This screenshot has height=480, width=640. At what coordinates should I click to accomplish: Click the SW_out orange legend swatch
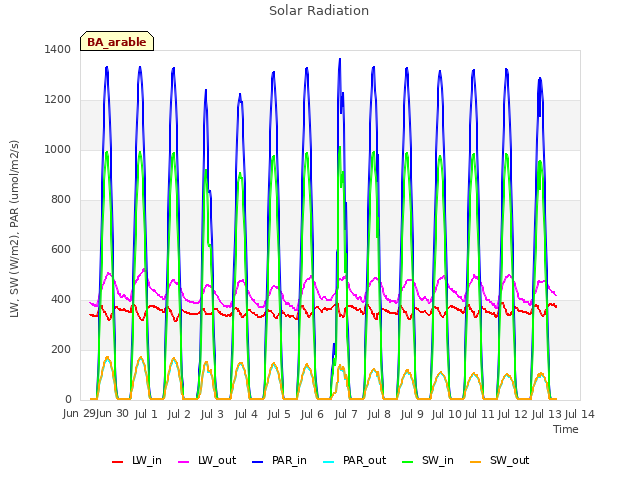click(x=476, y=462)
